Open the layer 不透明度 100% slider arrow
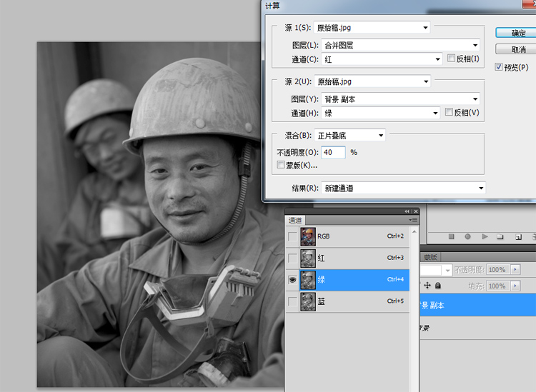Image resolution: width=536 pixels, height=392 pixels. tap(515, 269)
